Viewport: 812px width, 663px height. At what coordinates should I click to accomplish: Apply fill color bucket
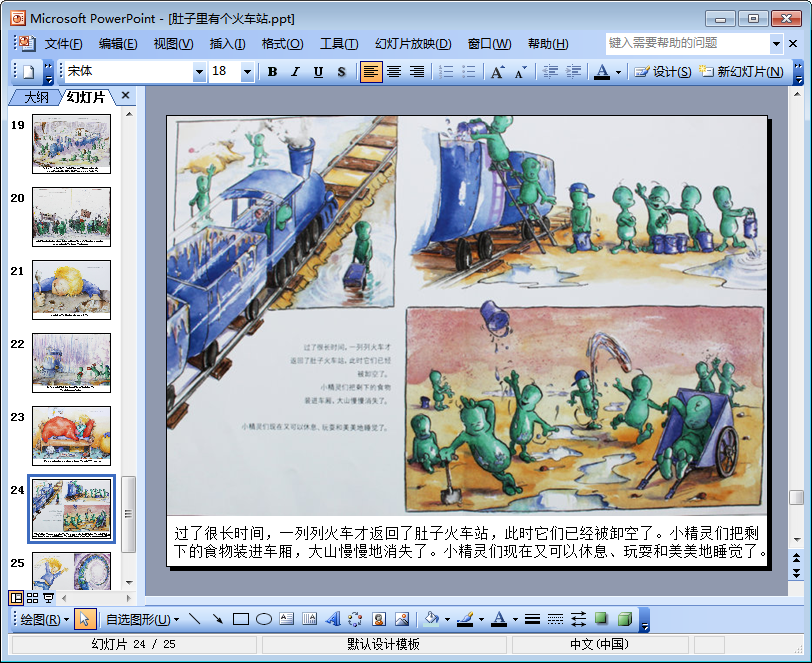click(x=431, y=619)
